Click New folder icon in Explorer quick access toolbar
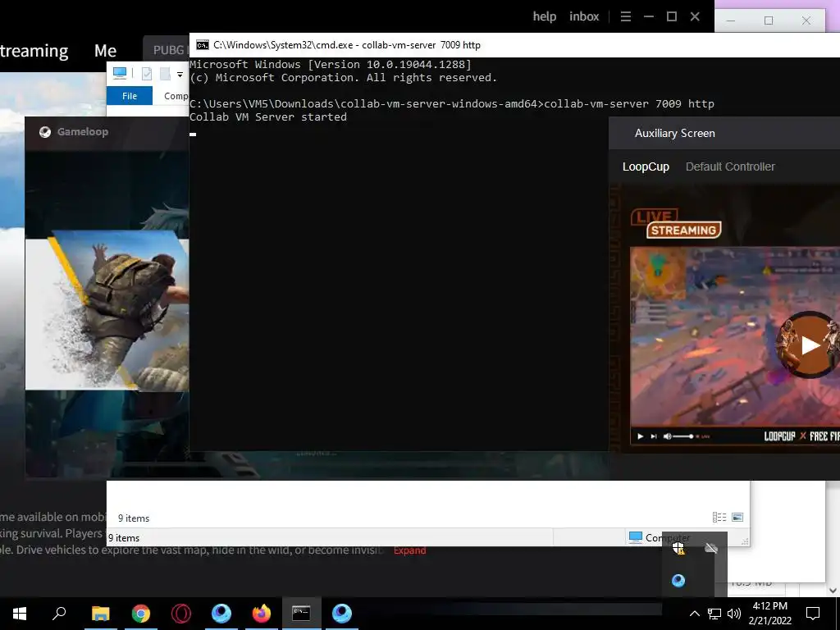This screenshot has width=840, height=630. click(x=165, y=74)
